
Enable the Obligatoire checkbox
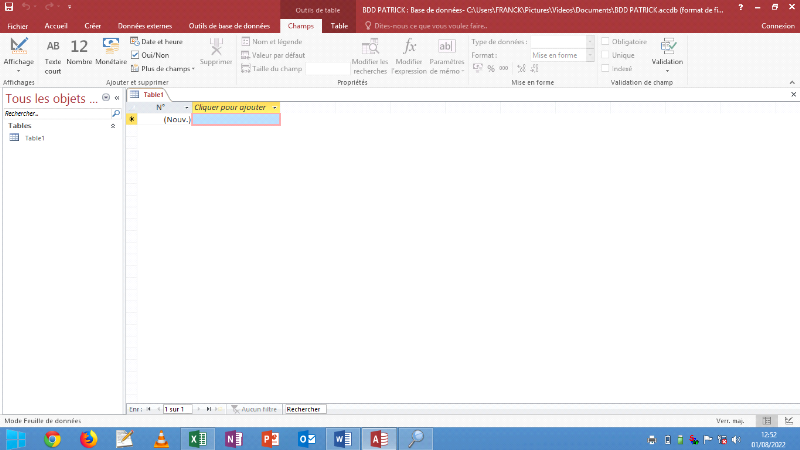pyautogui.click(x=605, y=42)
